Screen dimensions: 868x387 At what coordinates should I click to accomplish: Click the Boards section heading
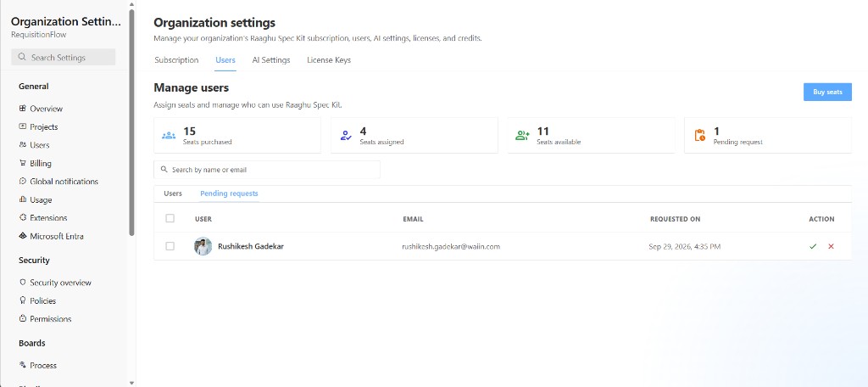point(32,343)
